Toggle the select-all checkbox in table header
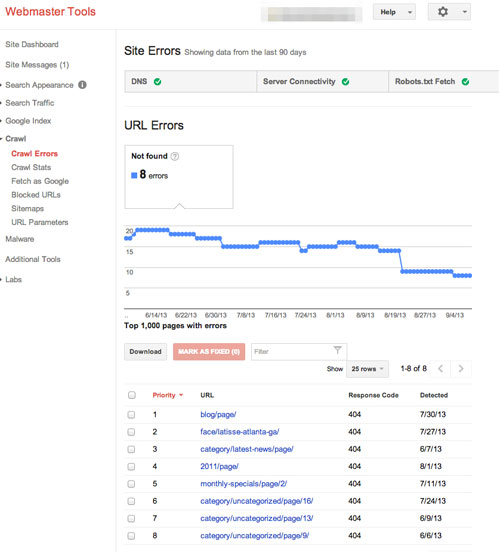The width and height of the screenshot is (500, 552). click(132, 395)
